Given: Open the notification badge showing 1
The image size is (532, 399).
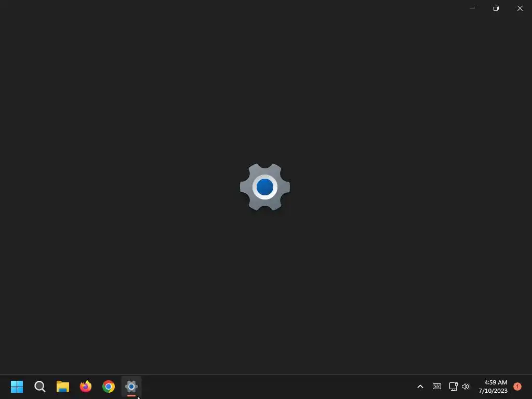Looking at the screenshot, I should tap(517, 386).
